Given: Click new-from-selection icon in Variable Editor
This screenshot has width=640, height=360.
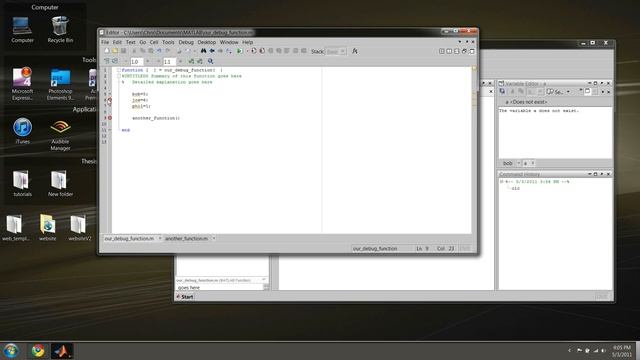Looking at the screenshot, I should [502, 92].
